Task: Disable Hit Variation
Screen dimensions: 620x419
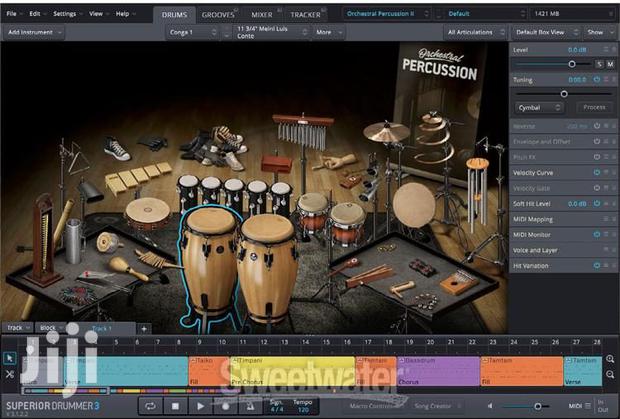Action: (x=596, y=266)
